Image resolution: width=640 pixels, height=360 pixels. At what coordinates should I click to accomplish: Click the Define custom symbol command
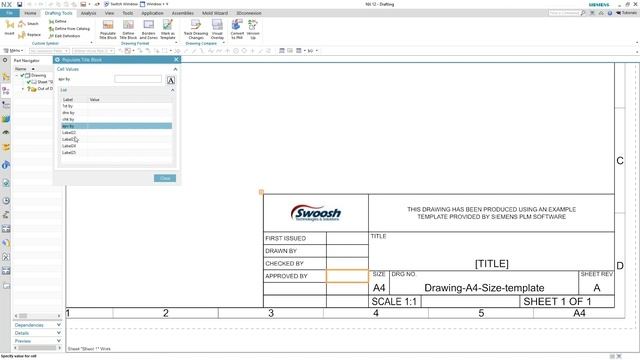coord(58,21)
